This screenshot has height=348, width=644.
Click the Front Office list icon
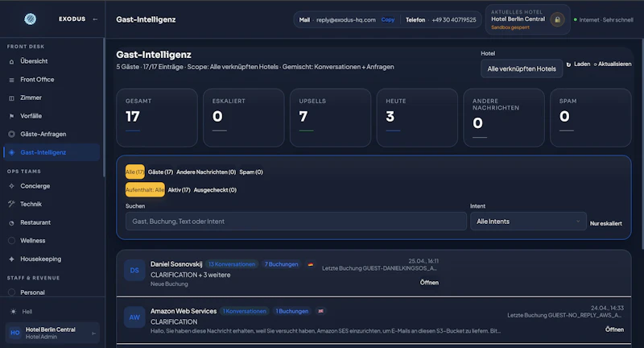(x=11, y=80)
